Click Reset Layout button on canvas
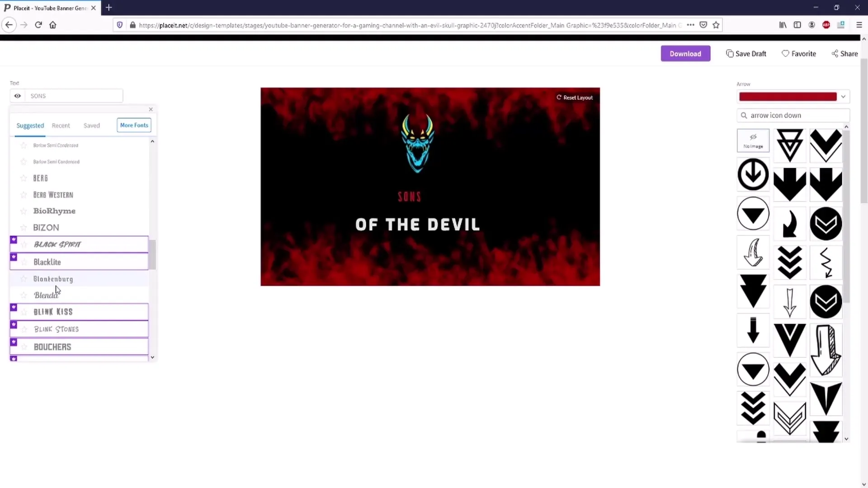 click(574, 97)
